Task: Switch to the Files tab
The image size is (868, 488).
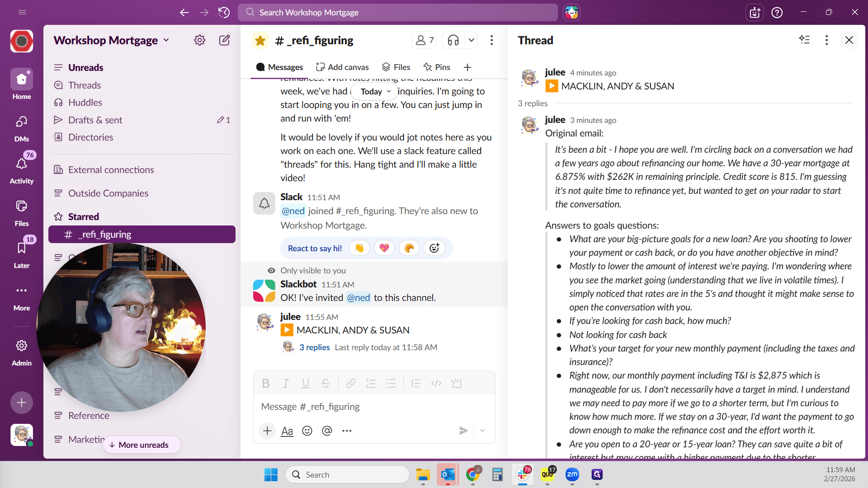Action: (x=396, y=67)
